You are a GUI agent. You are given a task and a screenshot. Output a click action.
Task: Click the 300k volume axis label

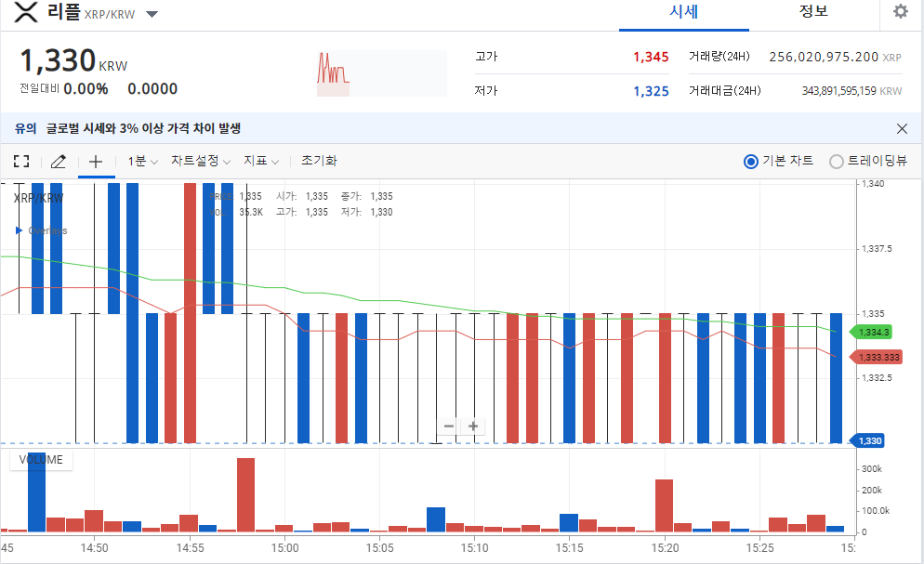point(872,469)
